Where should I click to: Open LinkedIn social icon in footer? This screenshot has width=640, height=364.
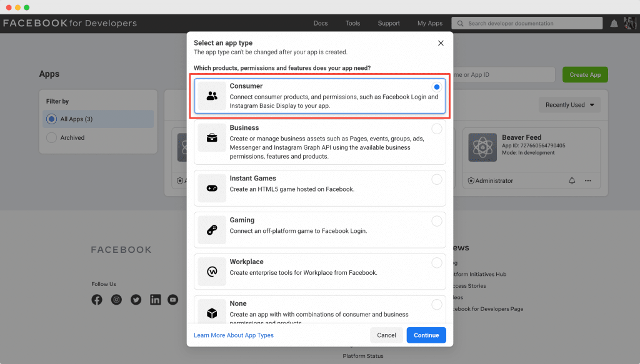click(156, 300)
